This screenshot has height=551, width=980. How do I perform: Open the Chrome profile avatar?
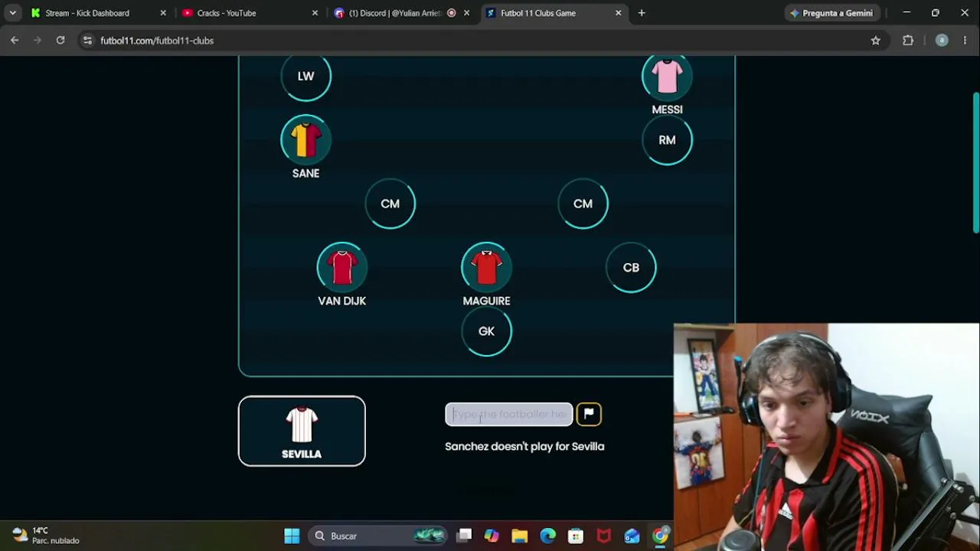pos(942,41)
